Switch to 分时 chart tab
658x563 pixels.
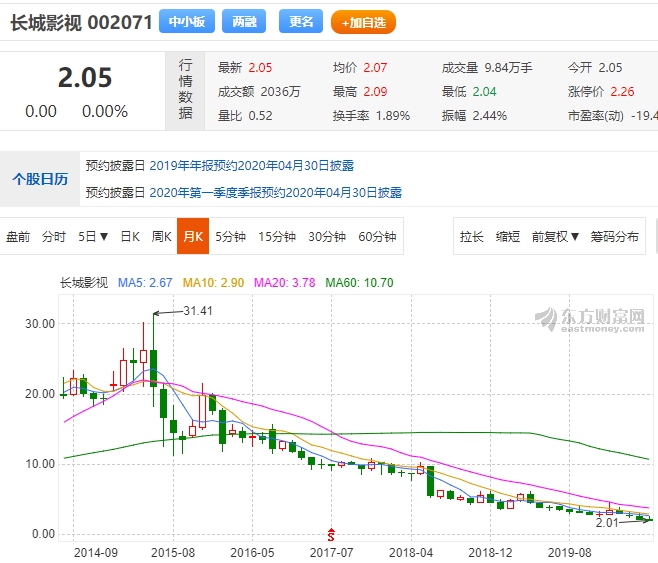54,237
